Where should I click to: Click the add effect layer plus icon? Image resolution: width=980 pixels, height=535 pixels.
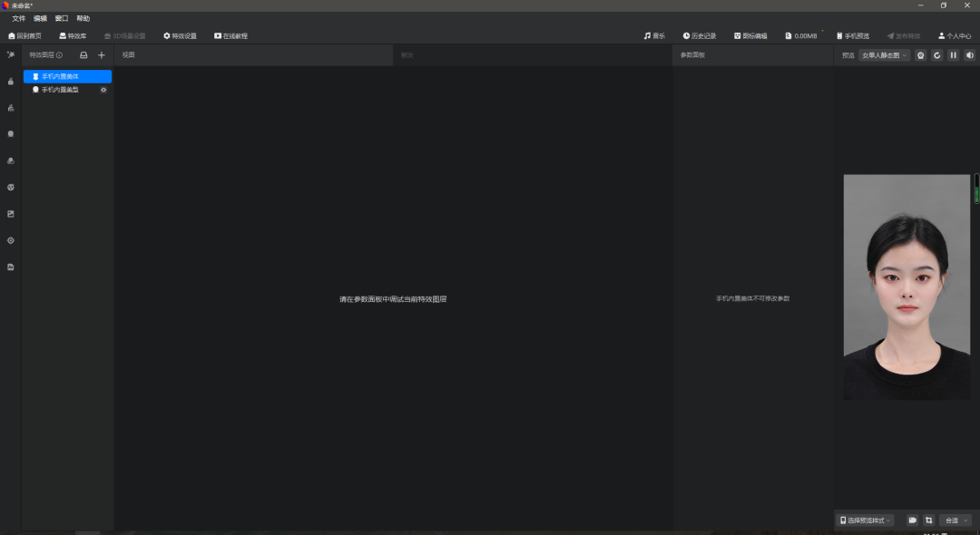[102, 55]
